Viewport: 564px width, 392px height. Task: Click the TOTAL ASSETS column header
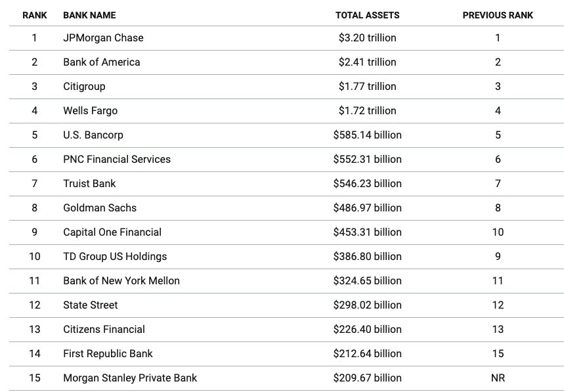[367, 14]
